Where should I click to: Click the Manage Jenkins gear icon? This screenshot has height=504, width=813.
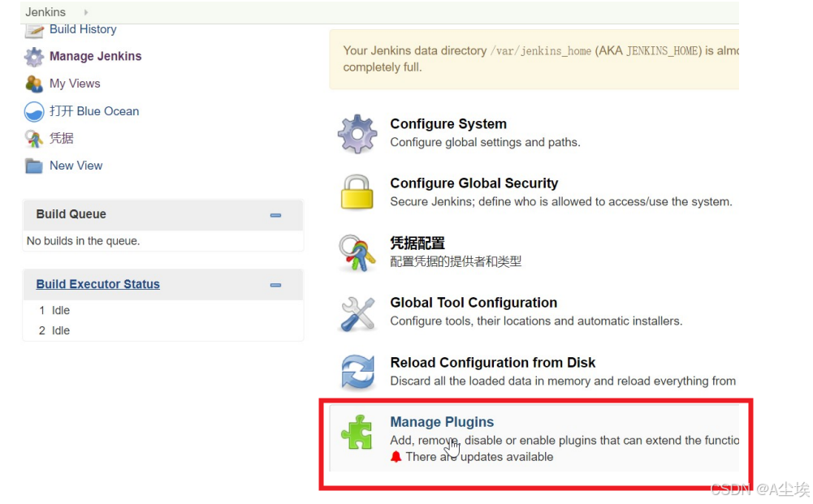34,57
